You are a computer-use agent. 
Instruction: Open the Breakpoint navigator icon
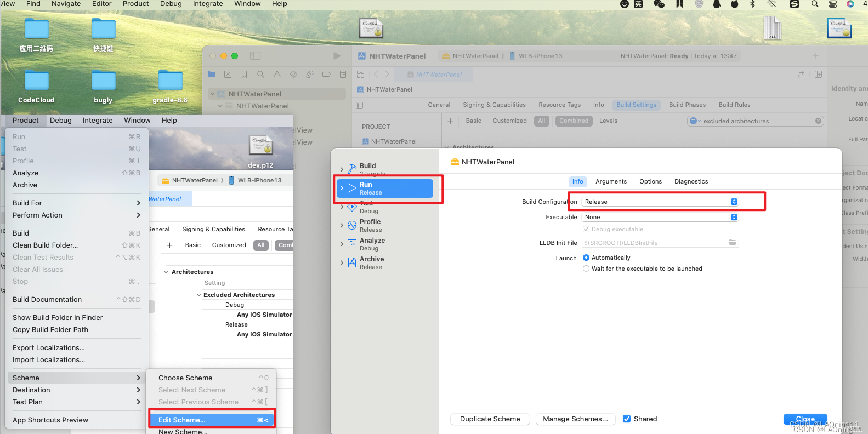(326, 74)
